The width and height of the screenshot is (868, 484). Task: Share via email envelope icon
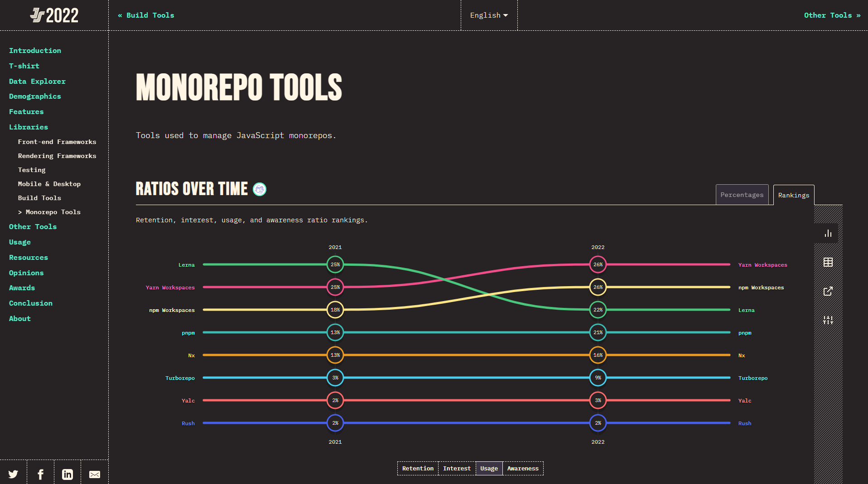tap(95, 474)
